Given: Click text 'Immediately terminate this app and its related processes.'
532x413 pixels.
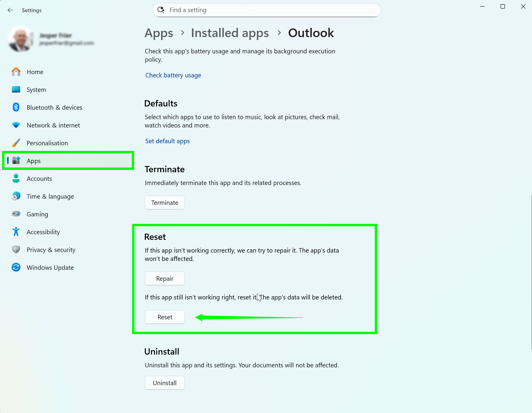Looking at the screenshot, I should tap(223, 183).
